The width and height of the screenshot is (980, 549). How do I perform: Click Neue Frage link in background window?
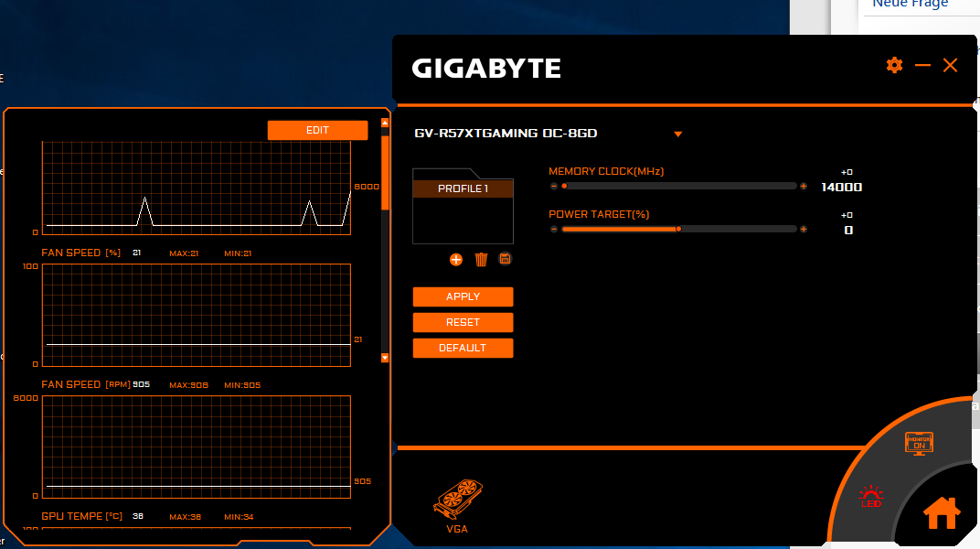tap(910, 4)
